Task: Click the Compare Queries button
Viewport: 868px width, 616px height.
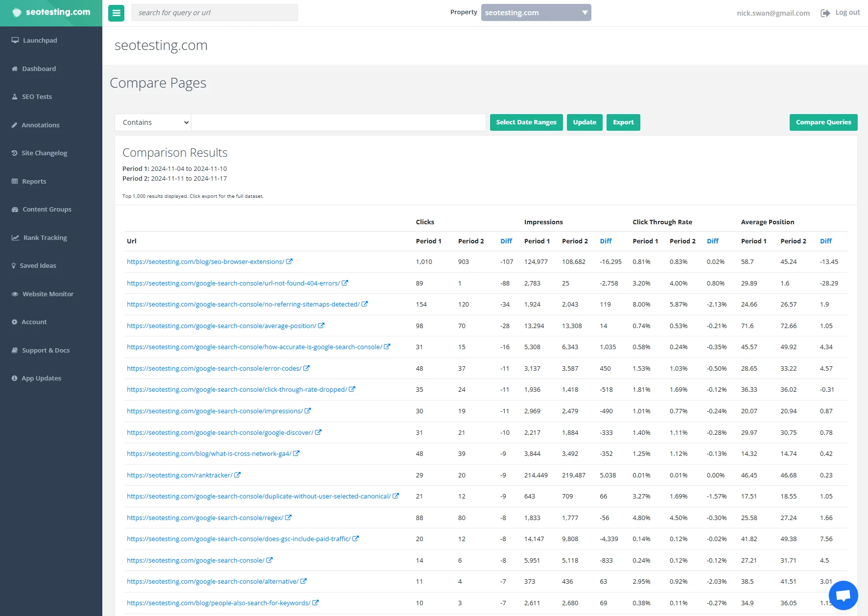Action: (x=823, y=122)
